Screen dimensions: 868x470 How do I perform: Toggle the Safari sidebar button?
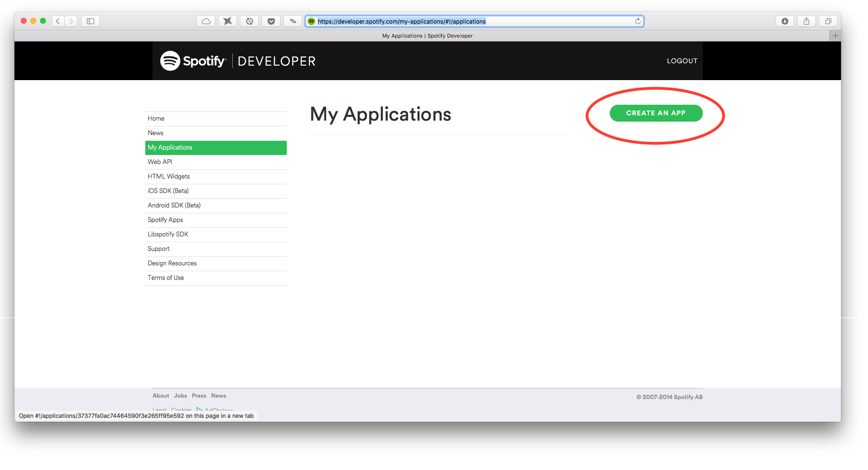(x=90, y=21)
